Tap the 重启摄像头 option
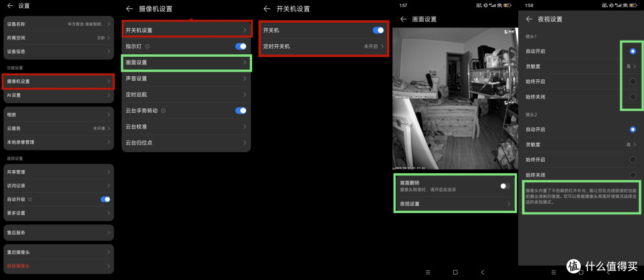Image resolution: width=644 pixels, height=280 pixels. click(x=58, y=252)
